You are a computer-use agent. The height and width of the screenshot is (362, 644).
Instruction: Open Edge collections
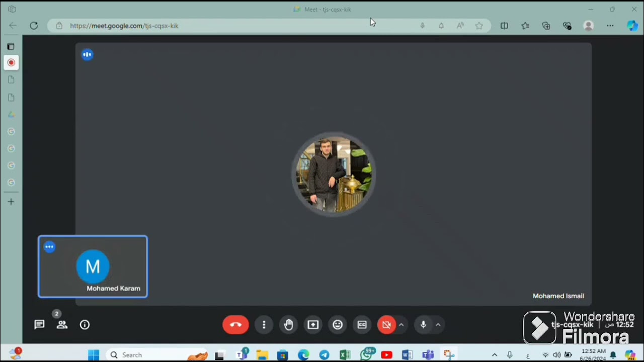coord(546,26)
